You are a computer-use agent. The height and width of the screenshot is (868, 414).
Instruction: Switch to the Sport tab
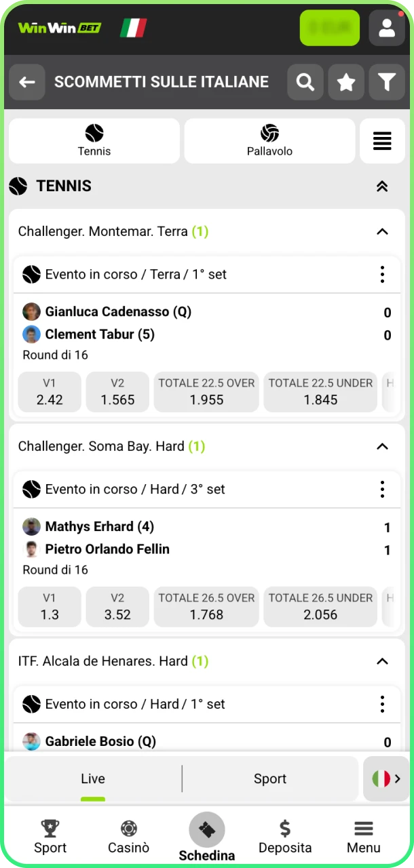(270, 778)
